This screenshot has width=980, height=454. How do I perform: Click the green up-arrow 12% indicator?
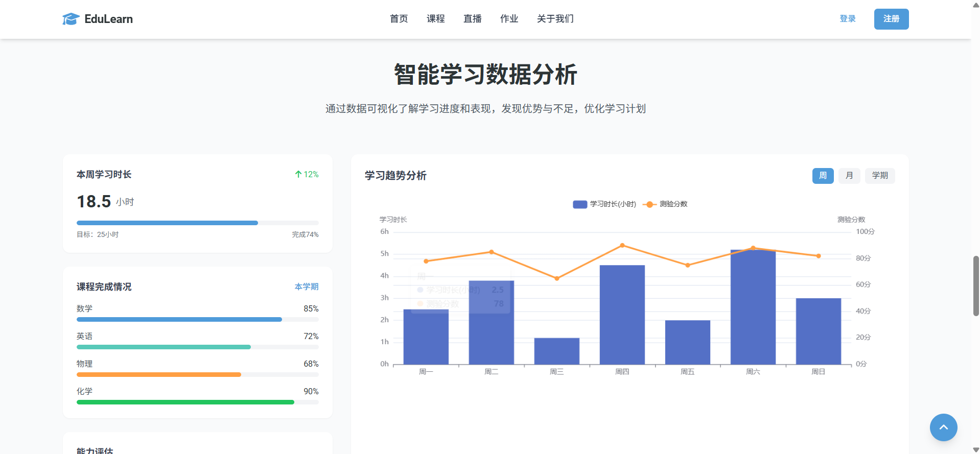[307, 175]
